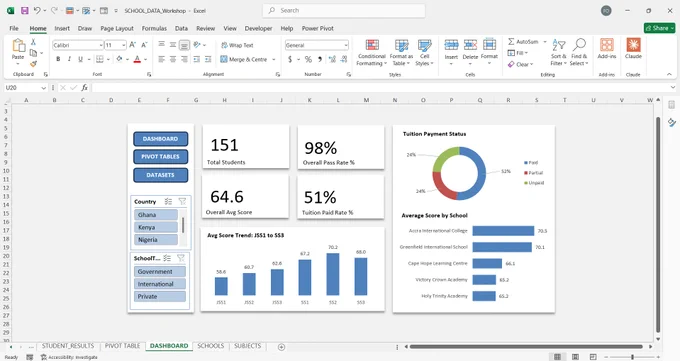
Task: Open Conditional Formatting
Action: click(372, 53)
